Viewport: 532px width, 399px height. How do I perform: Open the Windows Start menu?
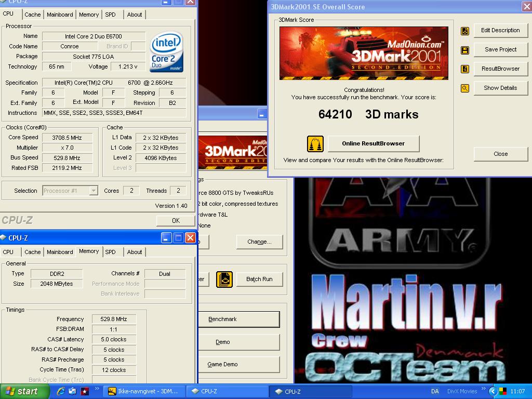pyautogui.click(x=24, y=392)
